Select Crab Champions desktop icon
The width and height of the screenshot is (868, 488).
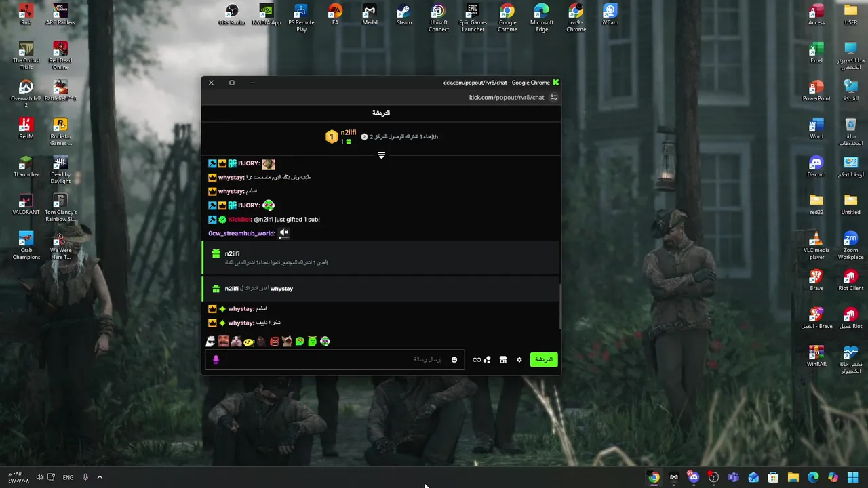coord(26,246)
